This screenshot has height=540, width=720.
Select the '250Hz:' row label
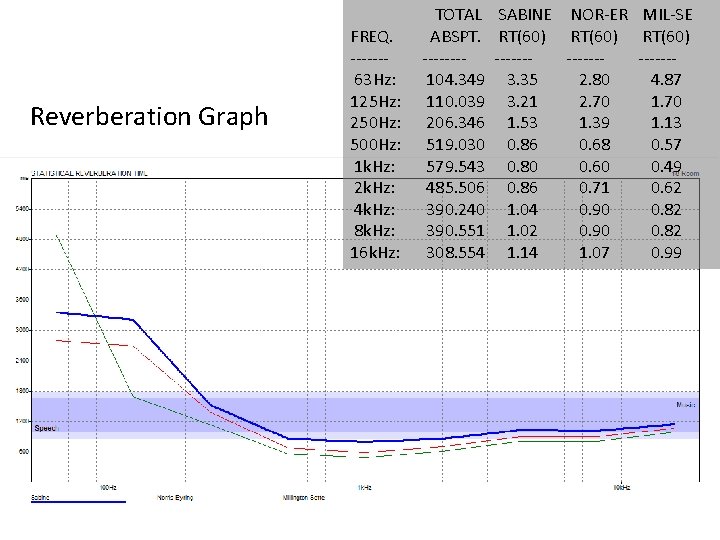pyautogui.click(x=375, y=123)
